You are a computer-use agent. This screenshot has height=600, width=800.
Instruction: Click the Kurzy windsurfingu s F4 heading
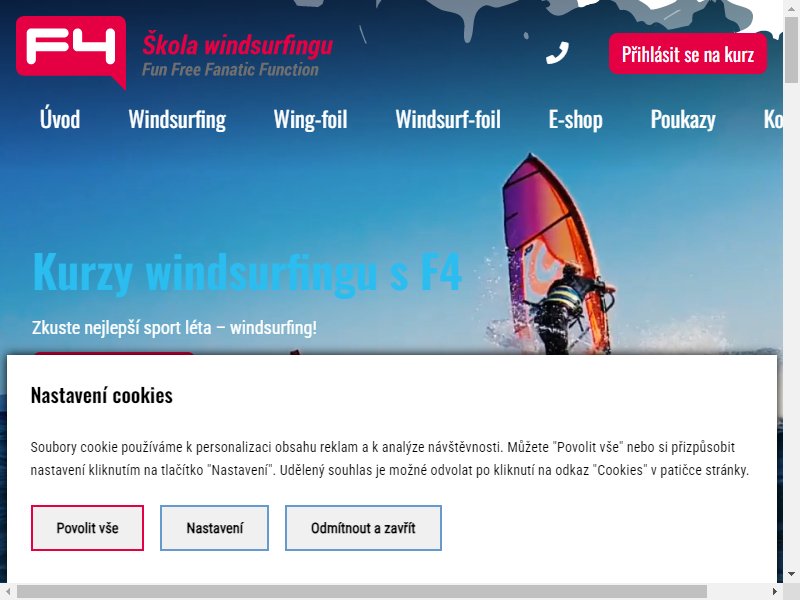coord(247,272)
